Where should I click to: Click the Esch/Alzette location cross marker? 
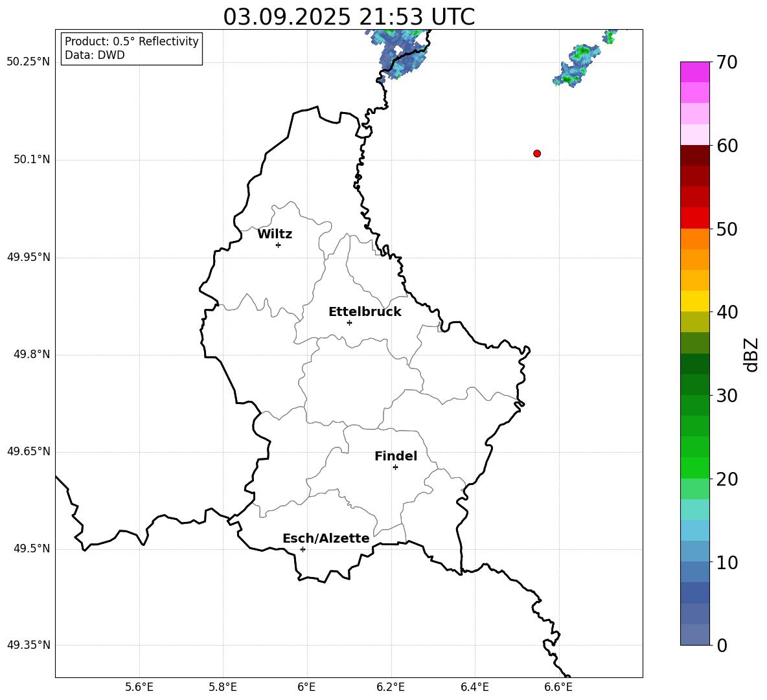tap(303, 549)
